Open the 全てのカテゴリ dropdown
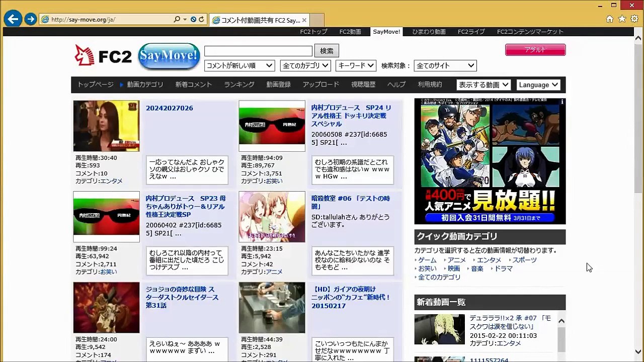The height and width of the screenshot is (362, 644). click(305, 65)
